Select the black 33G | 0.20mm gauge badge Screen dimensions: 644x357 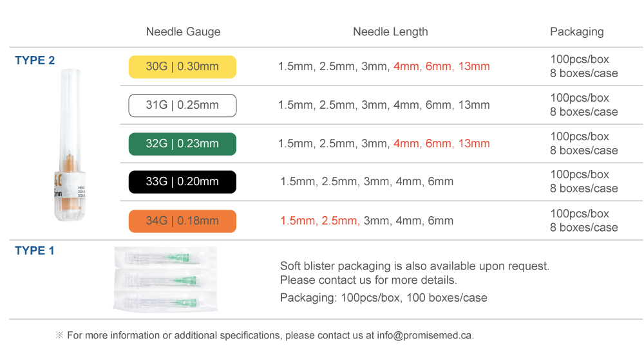click(182, 182)
